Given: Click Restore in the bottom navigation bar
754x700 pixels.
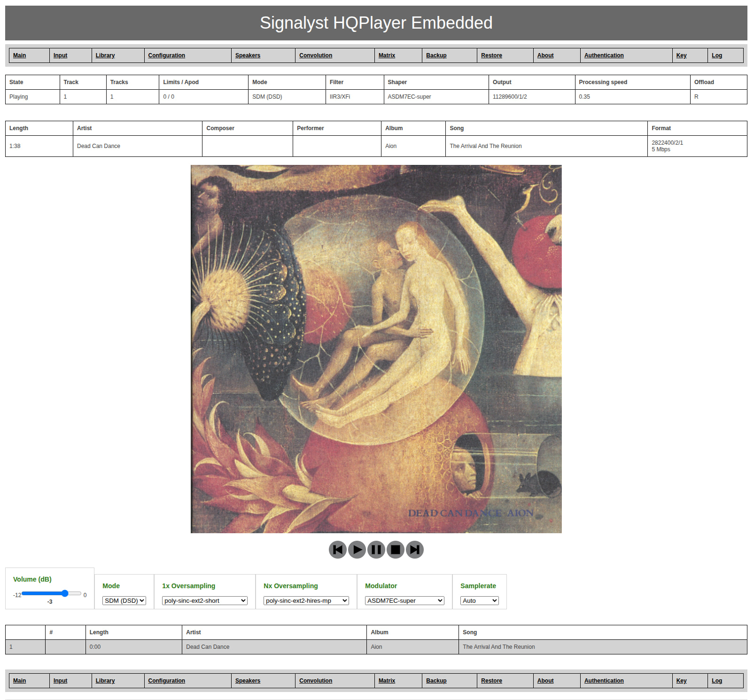Looking at the screenshot, I should coord(491,681).
